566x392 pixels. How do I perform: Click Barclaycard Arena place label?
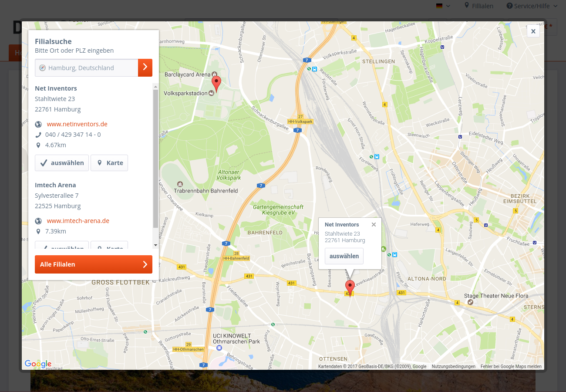pyautogui.click(x=187, y=74)
